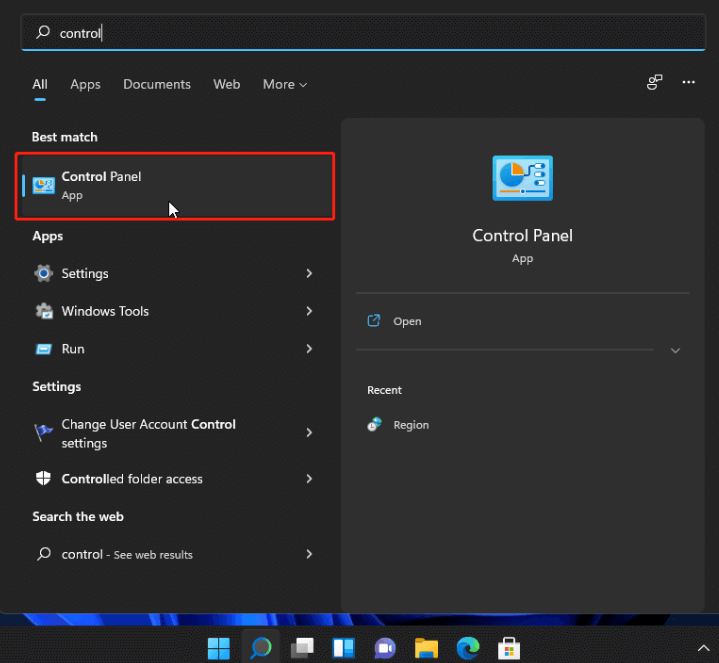This screenshot has width=719, height=663.
Task: Open Teams Chat from the taskbar
Action: [385, 648]
